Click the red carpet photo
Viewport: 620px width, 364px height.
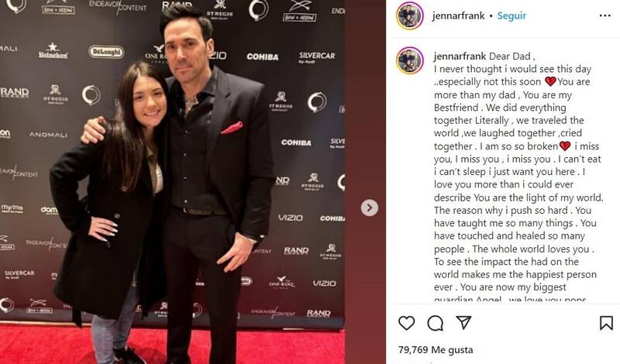point(172,182)
